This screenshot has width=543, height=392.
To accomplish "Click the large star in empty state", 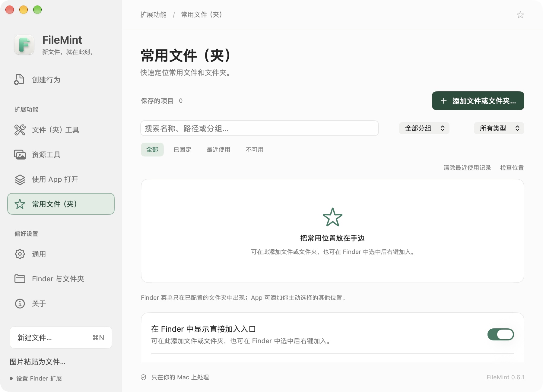I will click(x=332, y=217).
